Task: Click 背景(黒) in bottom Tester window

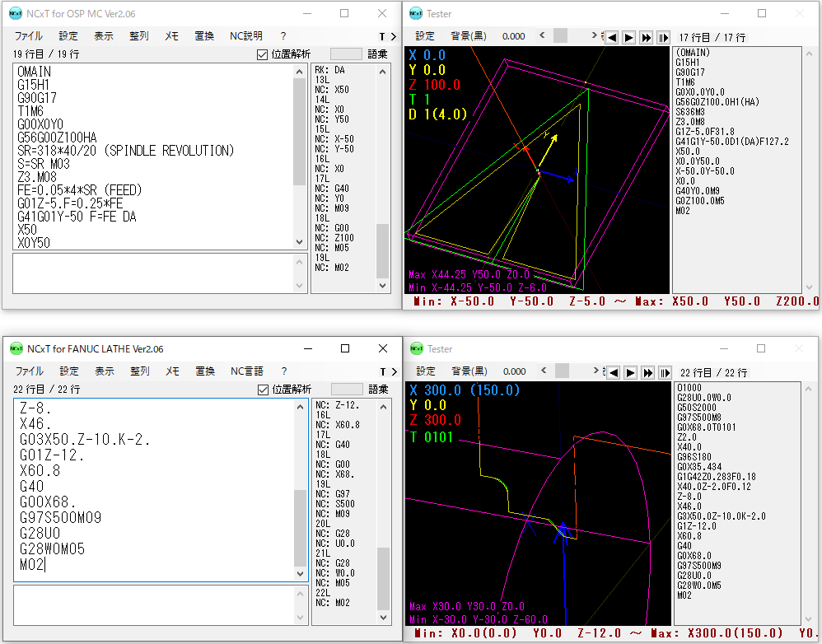Action: 469,371
